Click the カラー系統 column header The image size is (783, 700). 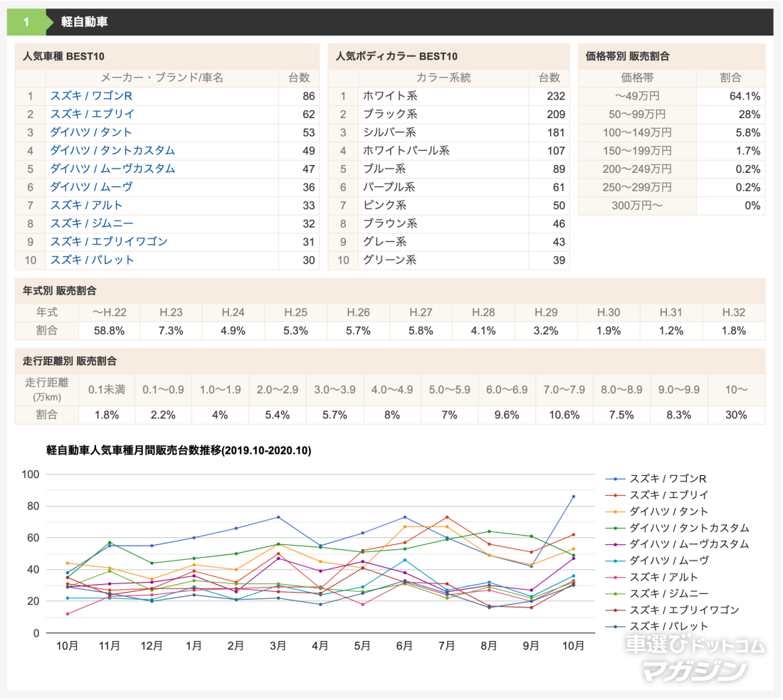(x=443, y=78)
